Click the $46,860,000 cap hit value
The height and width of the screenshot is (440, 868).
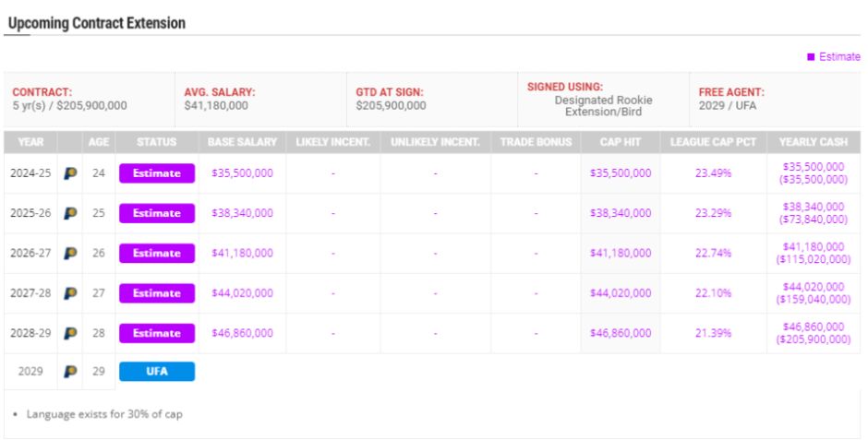pos(620,333)
